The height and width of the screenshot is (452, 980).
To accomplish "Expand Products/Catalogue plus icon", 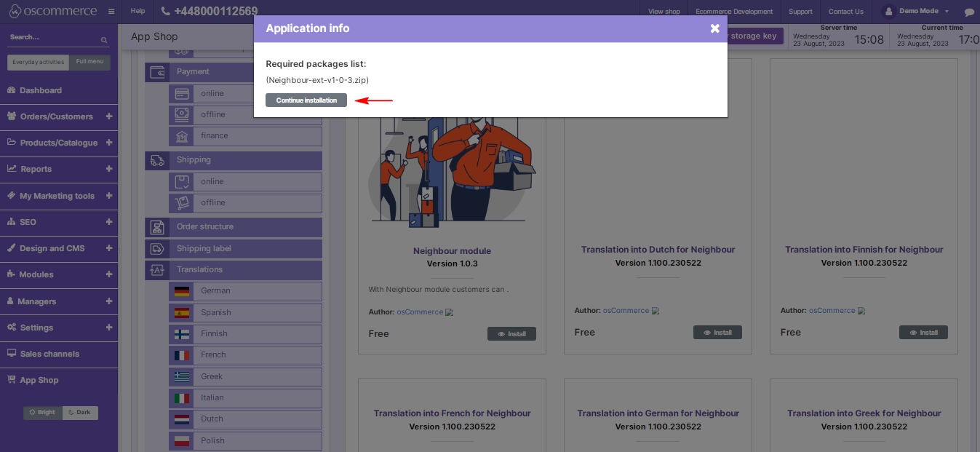I will pyautogui.click(x=109, y=143).
